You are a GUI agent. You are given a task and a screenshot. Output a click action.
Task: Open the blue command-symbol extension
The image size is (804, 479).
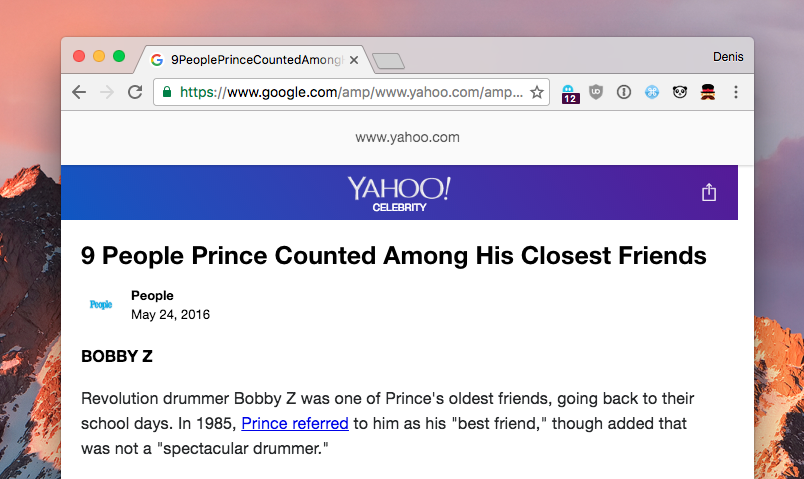pos(652,92)
